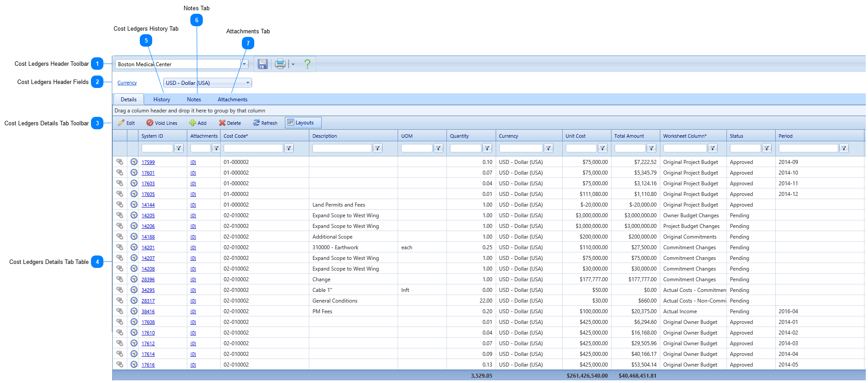Screen dimensions: 868x383
Task: Open the print options dropdown arrow
Action: (x=293, y=64)
